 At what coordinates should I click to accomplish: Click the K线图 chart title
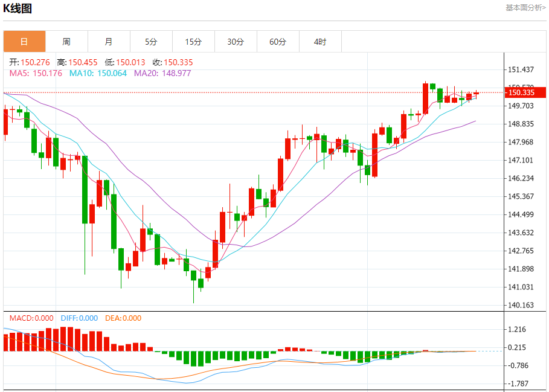point(18,8)
